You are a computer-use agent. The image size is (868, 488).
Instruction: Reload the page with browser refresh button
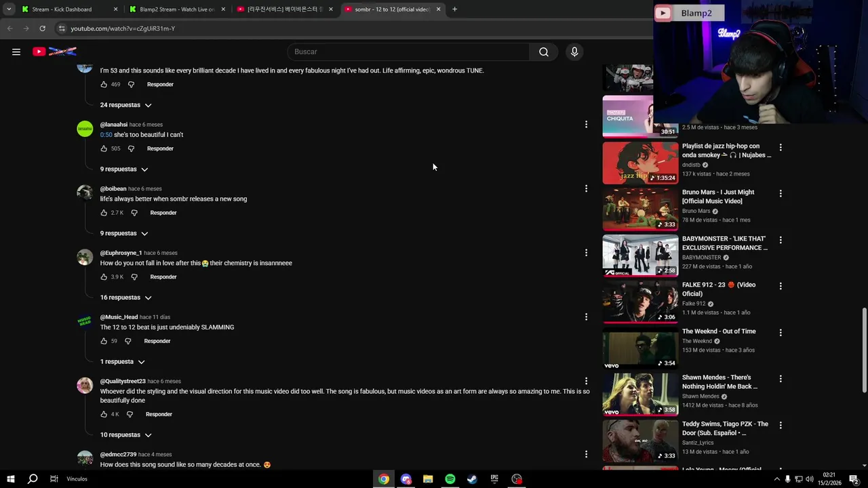[x=42, y=28]
